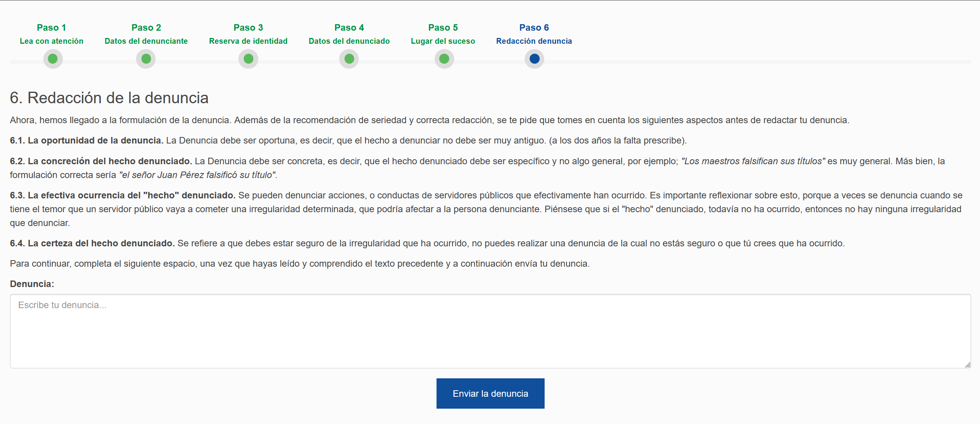The height and width of the screenshot is (424, 980).
Task: Click the Paso 1 green step circle
Action: click(53, 59)
